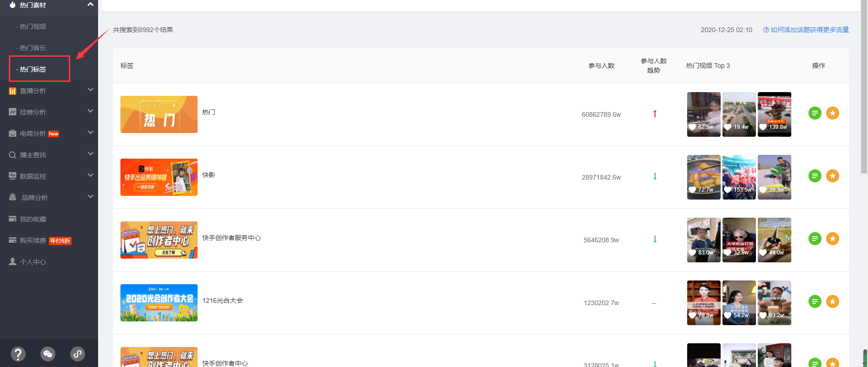The image size is (868, 367).
Task: Click the 参与人数趋势 column header
Action: pos(654,66)
